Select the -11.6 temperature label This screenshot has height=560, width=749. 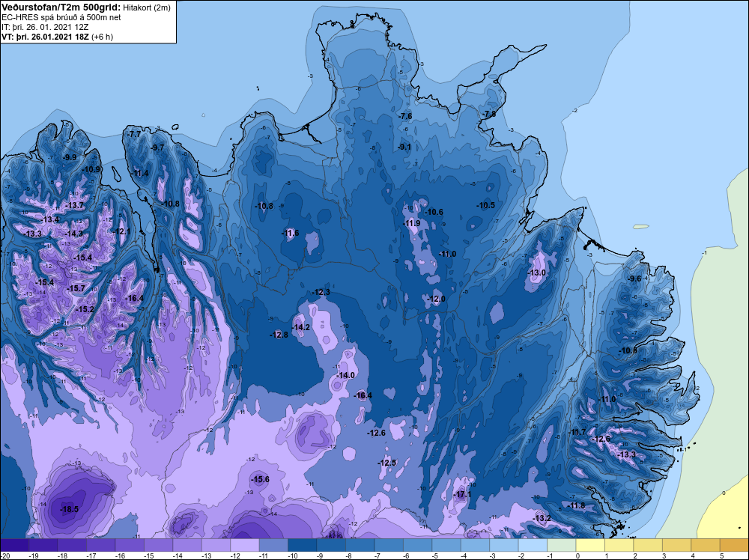click(x=290, y=233)
